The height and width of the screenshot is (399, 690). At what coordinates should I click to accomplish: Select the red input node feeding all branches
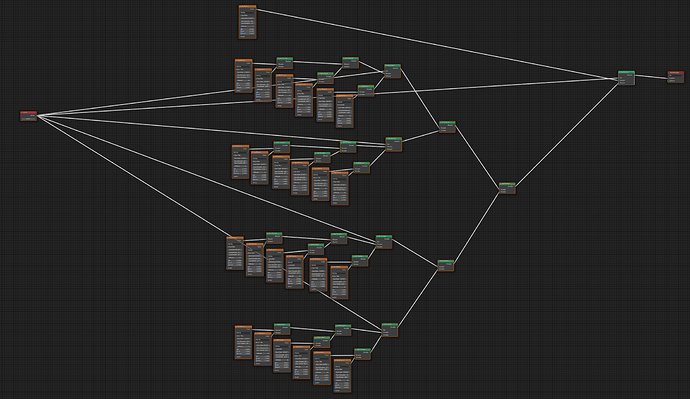point(29,116)
